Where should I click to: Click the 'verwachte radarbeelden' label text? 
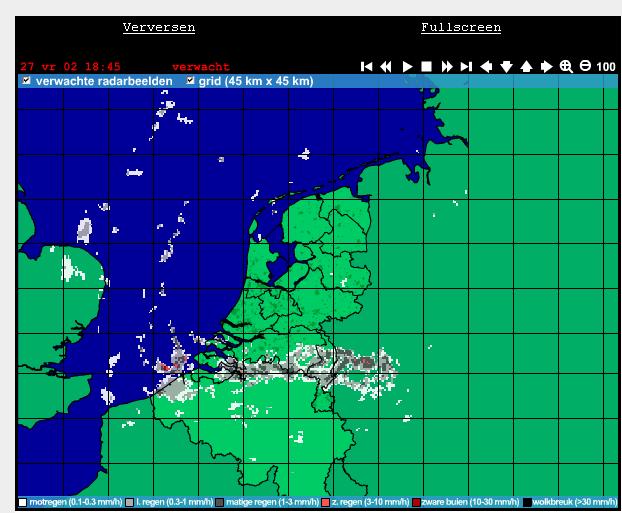pyautogui.click(x=104, y=81)
